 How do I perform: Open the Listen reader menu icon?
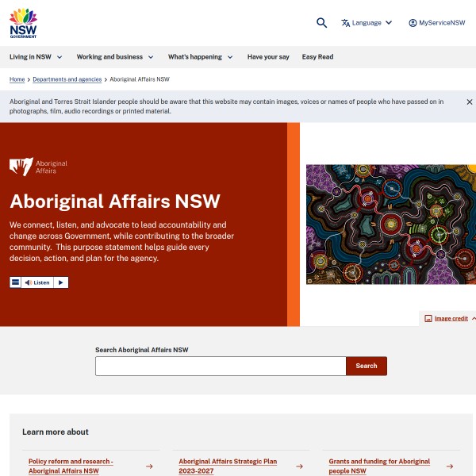click(16, 282)
